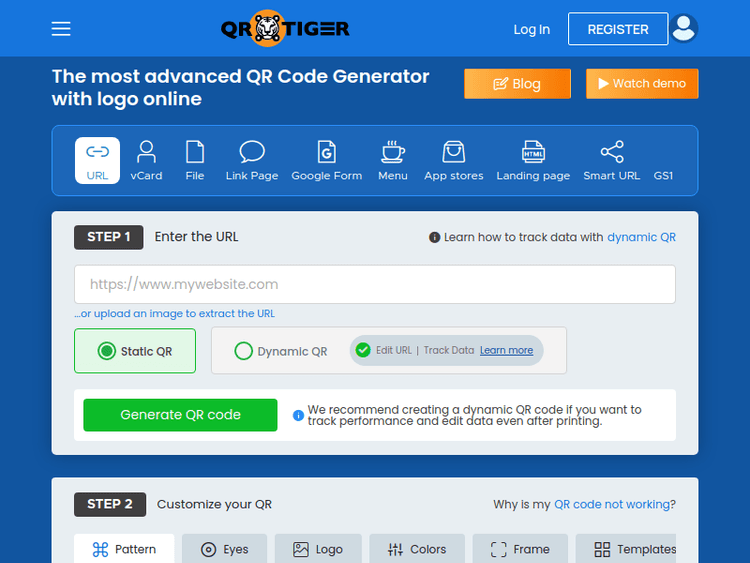The height and width of the screenshot is (563, 750).
Task: Select the Smart URL QR type
Action: click(612, 161)
